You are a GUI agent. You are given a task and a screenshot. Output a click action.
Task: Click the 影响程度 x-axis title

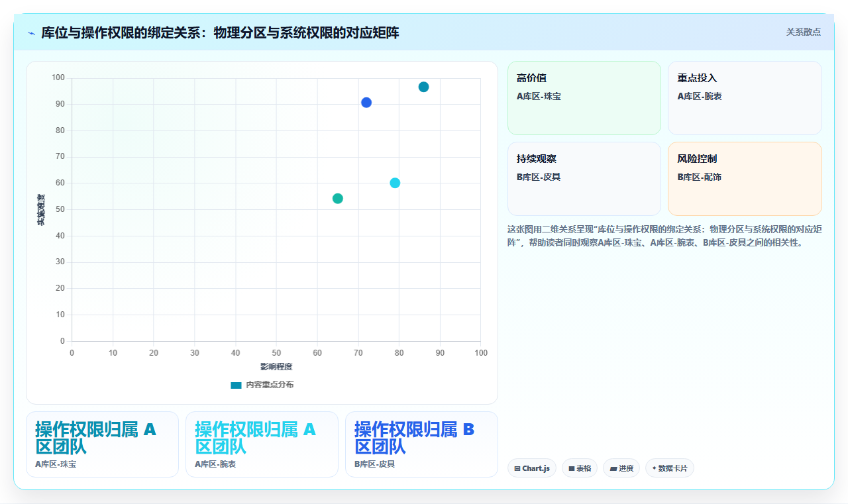coord(276,366)
